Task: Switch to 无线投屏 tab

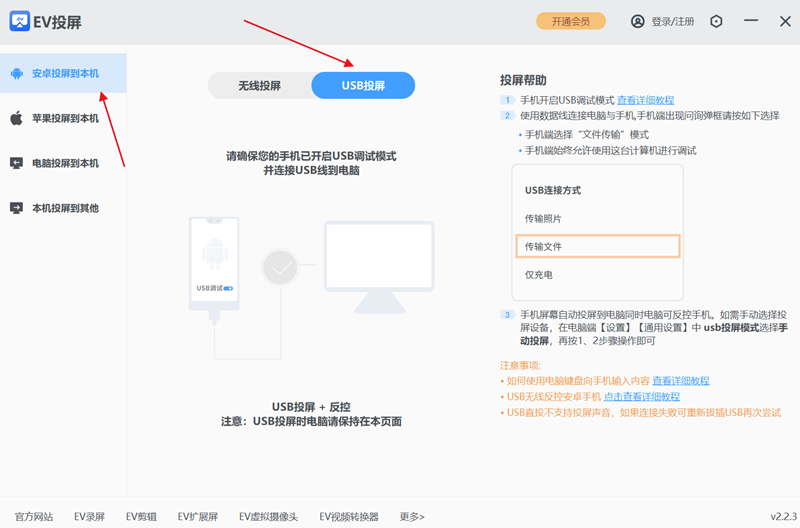Action: tap(260, 86)
